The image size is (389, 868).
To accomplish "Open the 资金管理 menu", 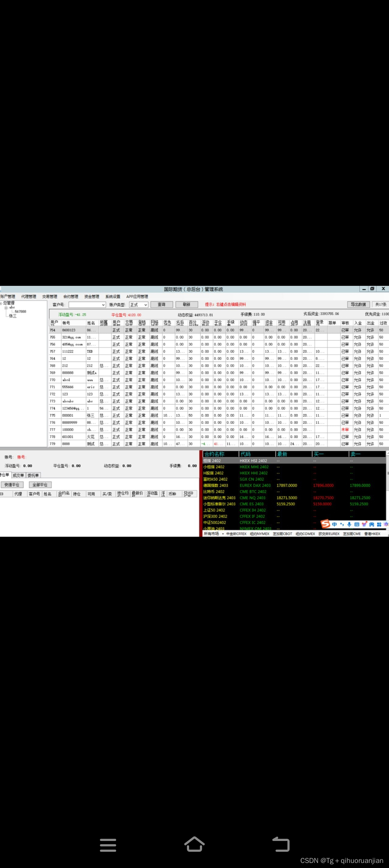I will pos(91,296).
